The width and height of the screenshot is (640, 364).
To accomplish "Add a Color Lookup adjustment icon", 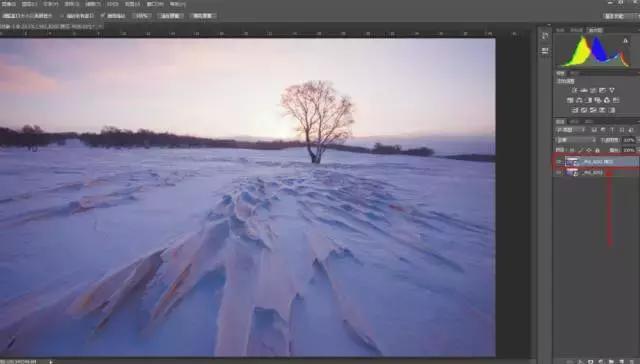I will pyautogui.click(x=616, y=100).
